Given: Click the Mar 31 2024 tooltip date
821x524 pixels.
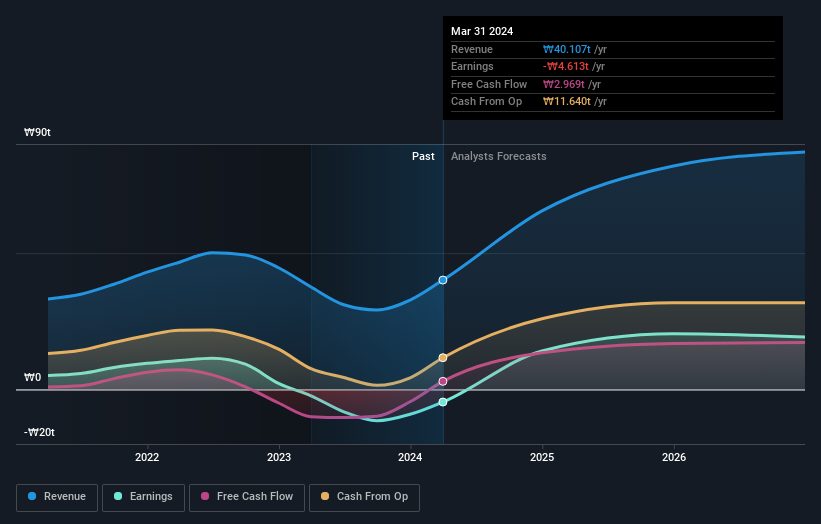Looking at the screenshot, I should pos(482,31).
